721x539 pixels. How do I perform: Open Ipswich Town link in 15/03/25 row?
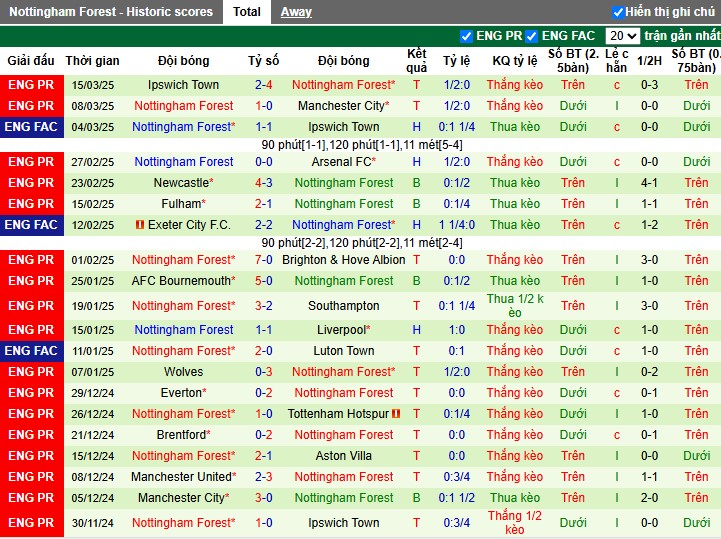click(x=183, y=85)
